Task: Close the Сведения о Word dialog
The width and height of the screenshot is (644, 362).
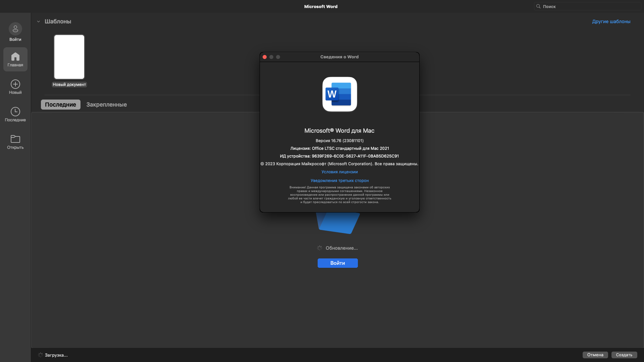Action: point(265,57)
